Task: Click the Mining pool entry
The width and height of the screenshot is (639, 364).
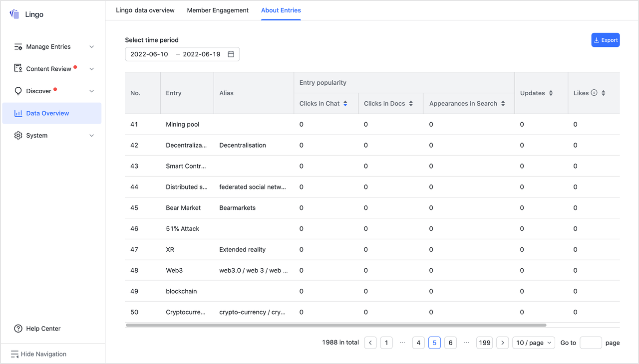Action: click(183, 124)
